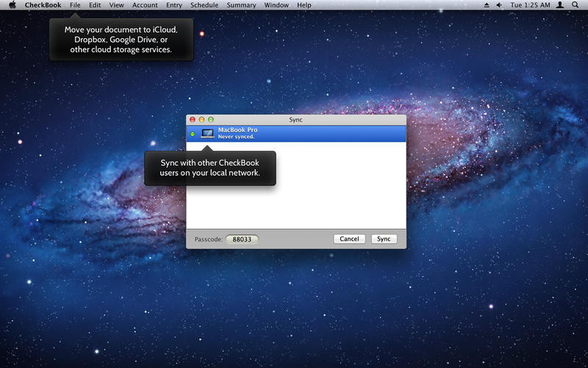This screenshot has width=588, height=368.
Task: Open the CheckBook application menu
Action: pos(43,5)
